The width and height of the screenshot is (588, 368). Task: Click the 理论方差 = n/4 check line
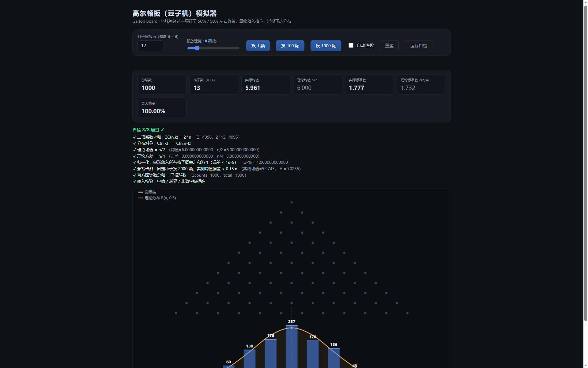196,156
